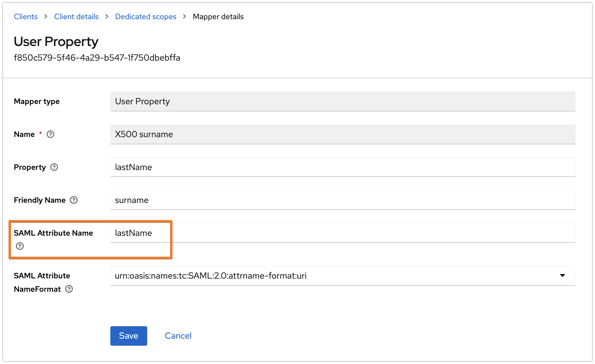Edit SAML Attribute Name field
The height and width of the screenshot is (364, 595).
(x=343, y=233)
